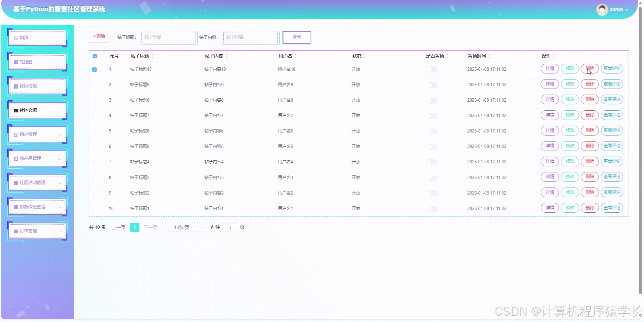
Task: Click the 社区交流 sidebar icon
Action: click(x=16, y=110)
